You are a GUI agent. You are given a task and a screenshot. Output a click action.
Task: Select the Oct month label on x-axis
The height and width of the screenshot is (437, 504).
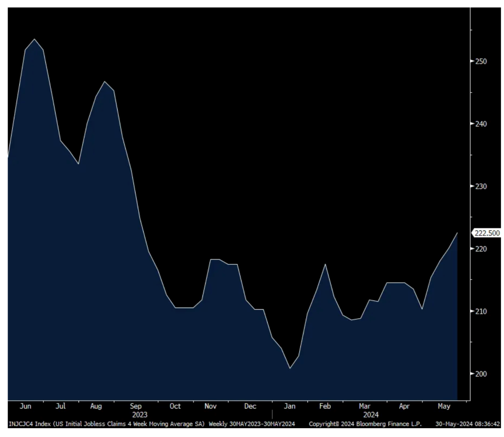(x=175, y=406)
